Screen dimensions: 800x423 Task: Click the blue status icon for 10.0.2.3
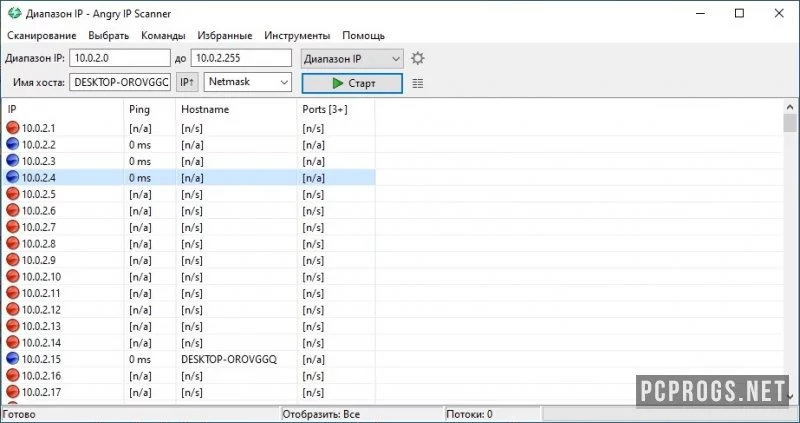pyautogui.click(x=13, y=161)
